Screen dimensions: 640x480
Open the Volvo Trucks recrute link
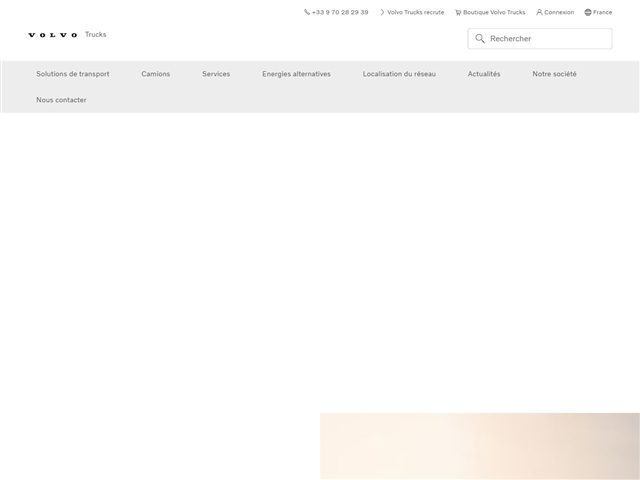[x=415, y=12]
